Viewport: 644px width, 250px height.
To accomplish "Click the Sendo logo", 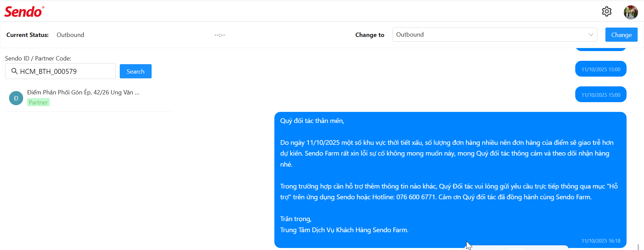I will (x=24, y=12).
